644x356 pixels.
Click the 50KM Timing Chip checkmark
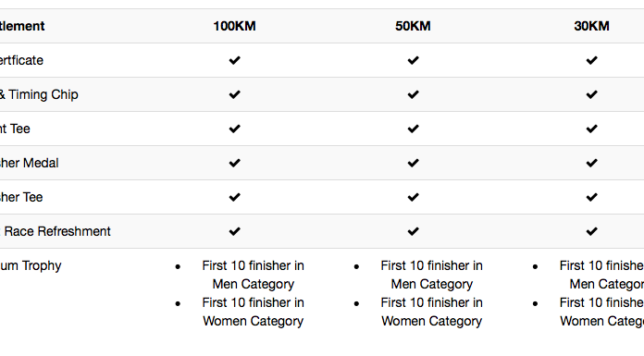[414, 94]
